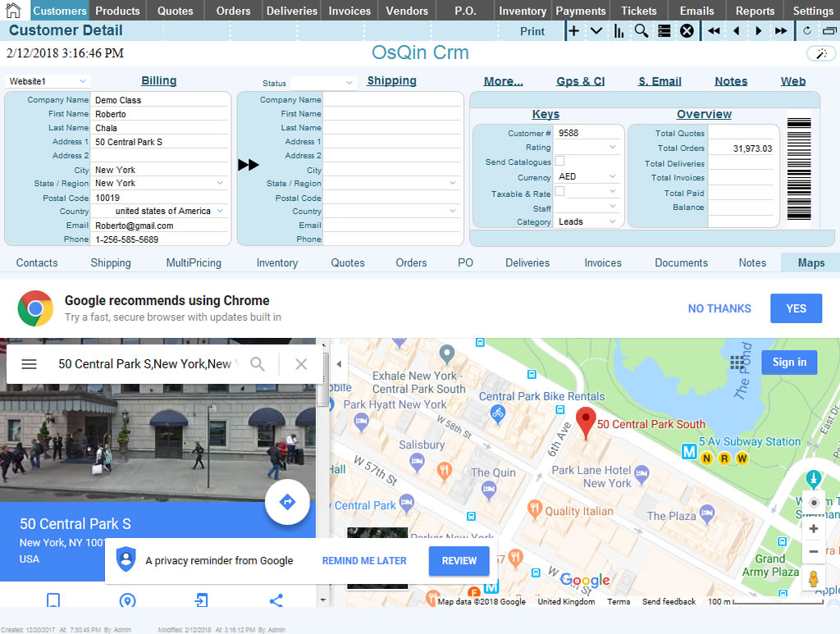Click REMIND ME LATER
Viewport: 840px width, 634px height.
[x=364, y=561]
